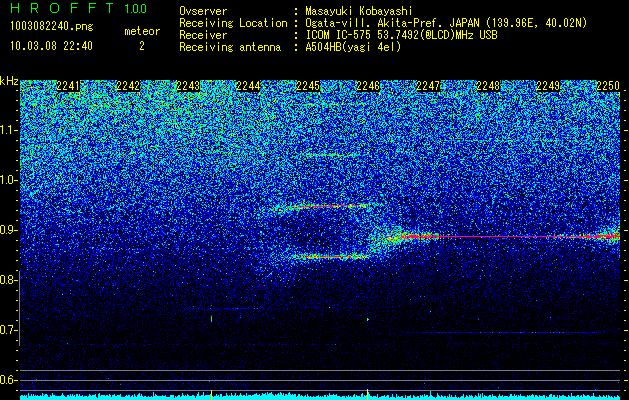Screen dimensions: 629x400
Task: Click the Receiver field label
Action: pyautogui.click(x=203, y=35)
